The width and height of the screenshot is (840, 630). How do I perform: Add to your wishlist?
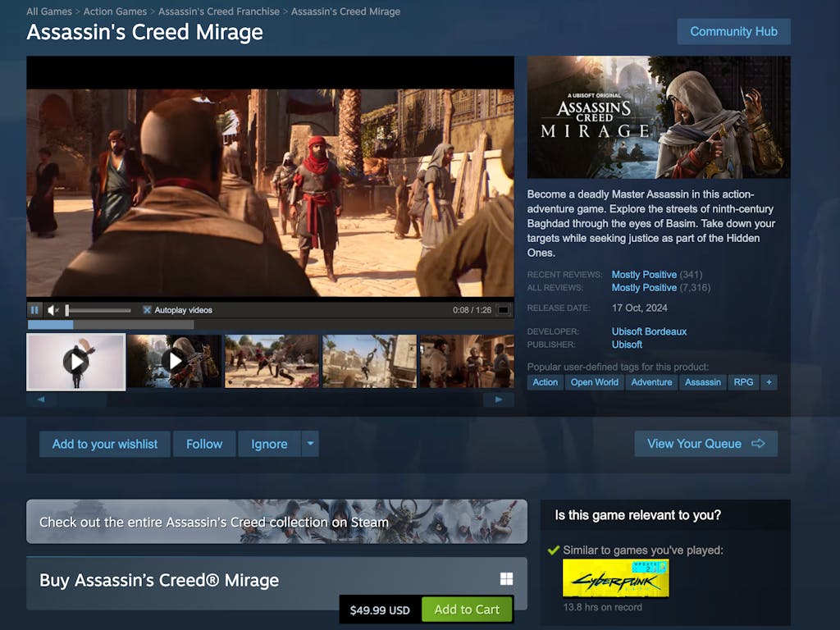(x=105, y=444)
